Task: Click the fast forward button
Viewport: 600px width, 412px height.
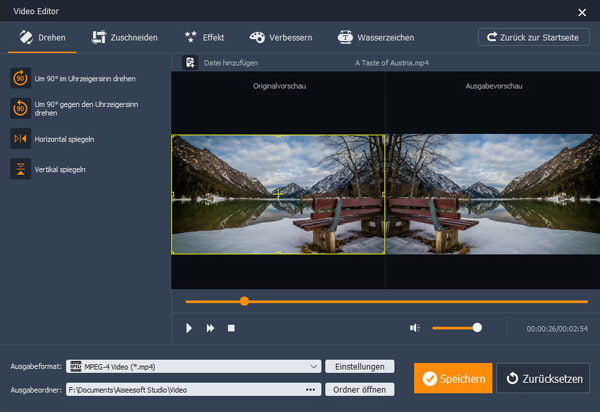Action: pyautogui.click(x=210, y=327)
